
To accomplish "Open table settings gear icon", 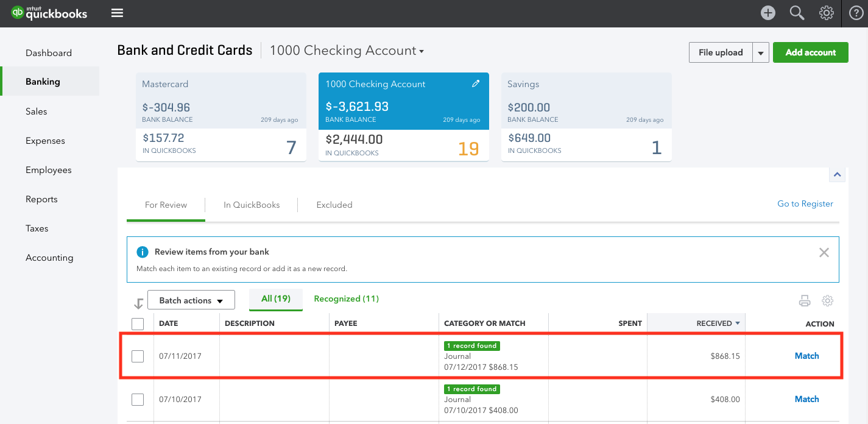I will tap(827, 300).
